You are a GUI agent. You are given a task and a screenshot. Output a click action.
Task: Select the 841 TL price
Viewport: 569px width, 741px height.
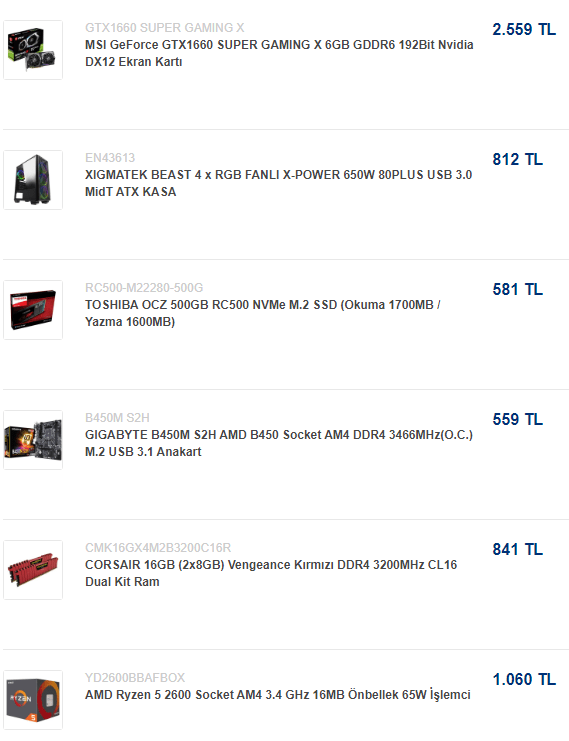pyautogui.click(x=517, y=549)
